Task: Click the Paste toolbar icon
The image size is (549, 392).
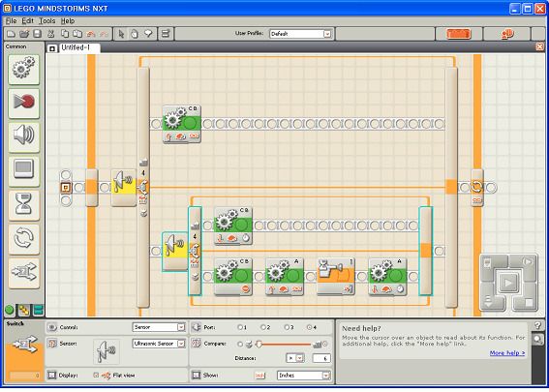Action: pyautogui.click(x=77, y=34)
